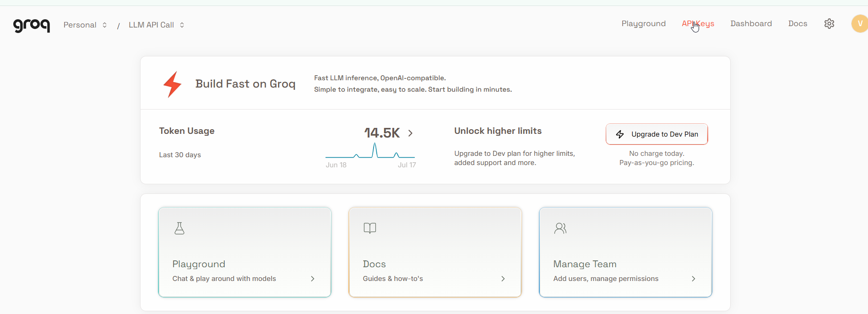This screenshot has height=314, width=868.
Task: Click the open book icon on Docs card
Action: click(x=370, y=228)
